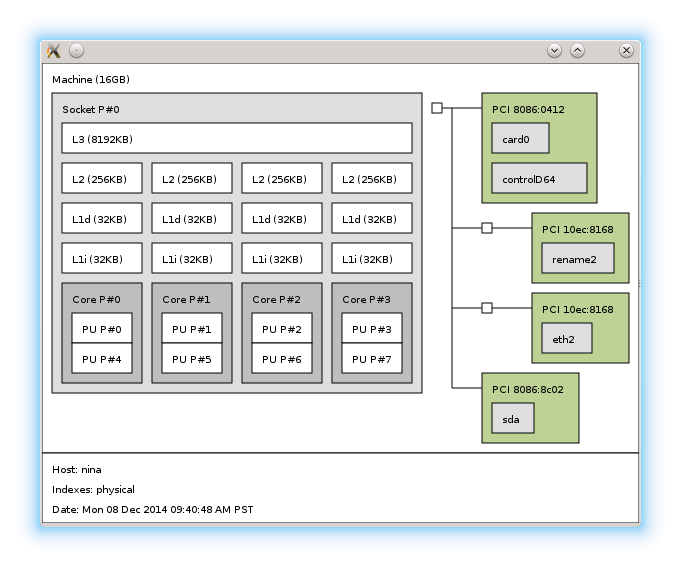Image resolution: width=681 pixels, height=567 pixels.
Task: Select the eth2 network device box
Action: 566,339
